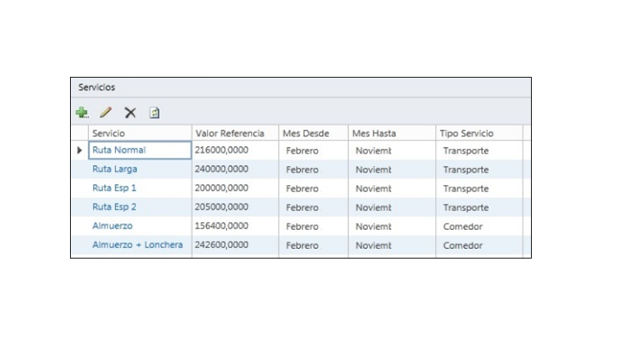Image resolution: width=644 pixels, height=355 pixels.
Task: Click Transporte in the Ruta Esp 1 row
Action: click(x=465, y=188)
